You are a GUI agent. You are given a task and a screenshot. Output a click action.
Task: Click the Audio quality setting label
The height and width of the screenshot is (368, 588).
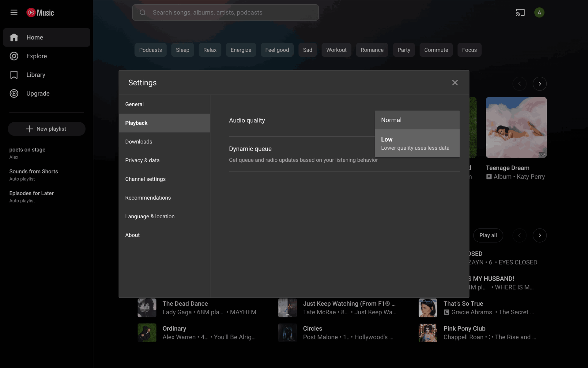pyautogui.click(x=247, y=121)
